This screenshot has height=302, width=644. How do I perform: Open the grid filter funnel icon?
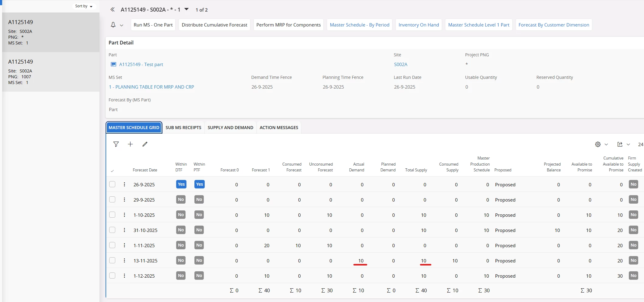[x=116, y=144]
